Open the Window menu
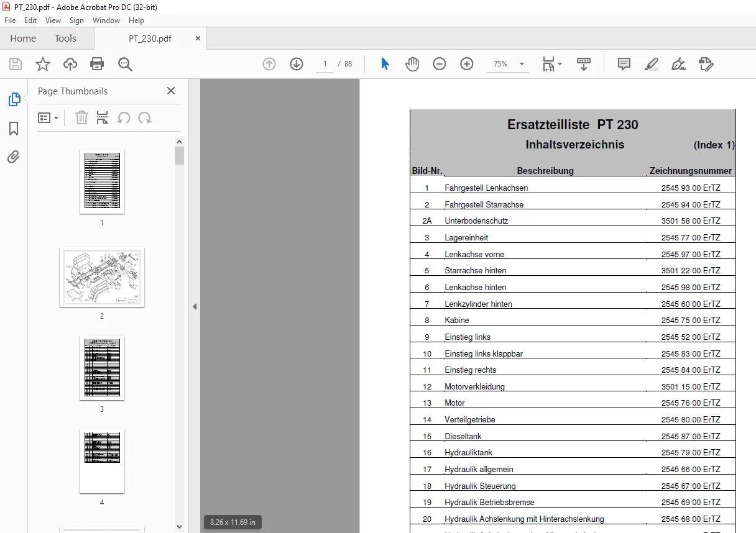The width and height of the screenshot is (756, 533). coord(106,20)
